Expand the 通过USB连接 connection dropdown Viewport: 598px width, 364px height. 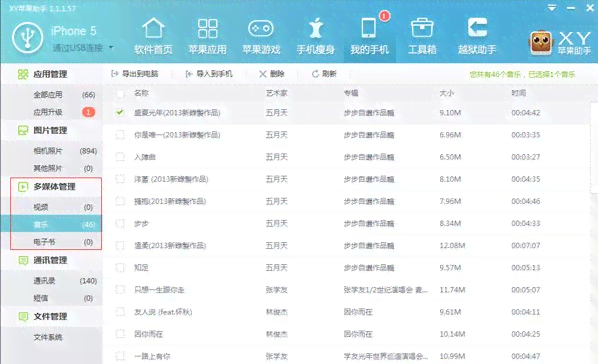pyautogui.click(x=111, y=48)
